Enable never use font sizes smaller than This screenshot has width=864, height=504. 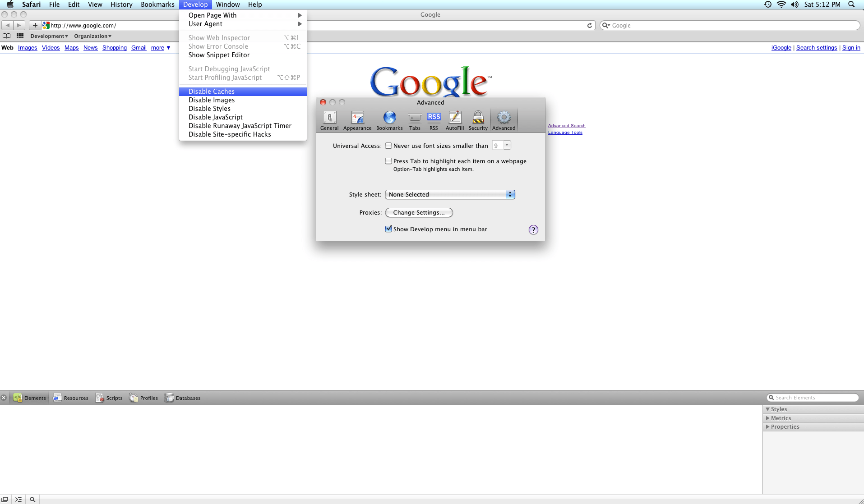click(388, 145)
